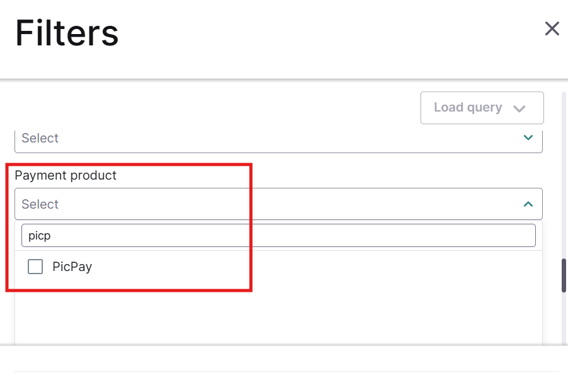Click the down chevron above Payment product

528,137
